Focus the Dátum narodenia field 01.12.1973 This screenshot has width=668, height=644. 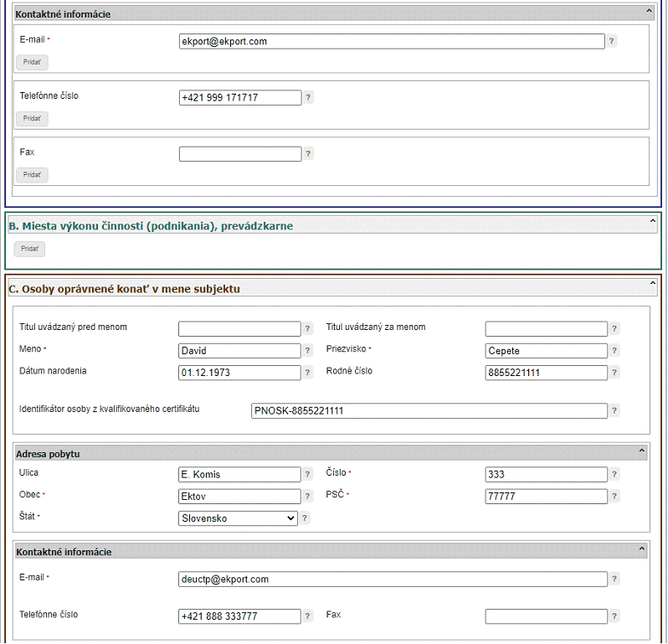(x=239, y=373)
